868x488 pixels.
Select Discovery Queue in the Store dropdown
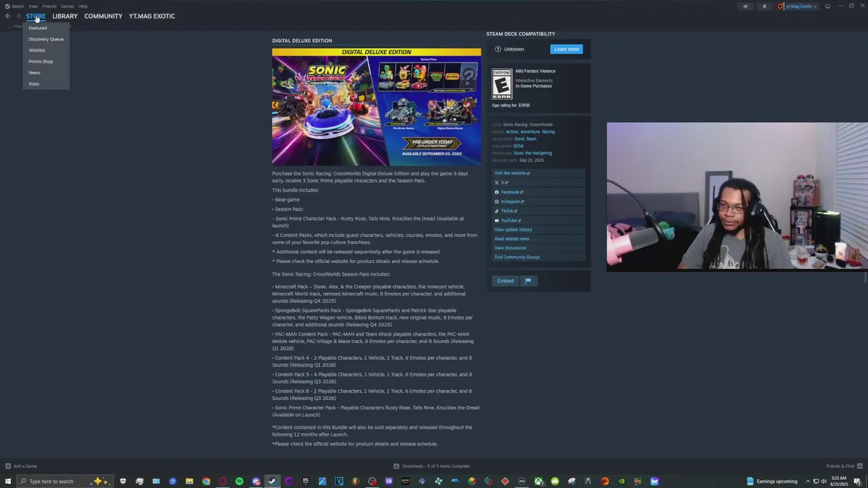click(46, 39)
